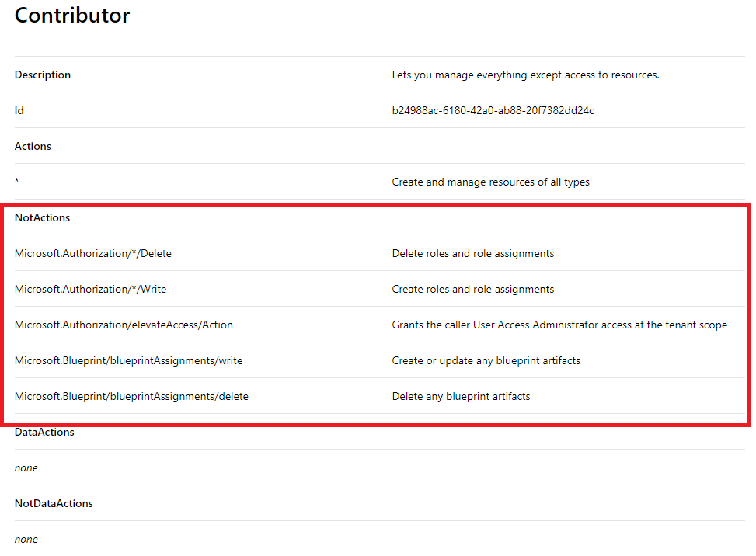Select the Contributor heading text
Image resolution: width=756 pixels, height=556 pixels.
click(x=72, y=16)
